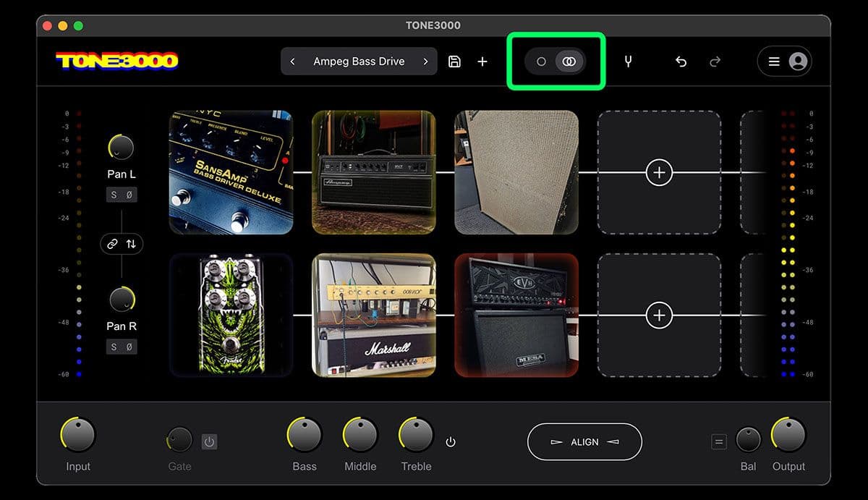Click the equals icon beside Bal

[x=719, y=441]
